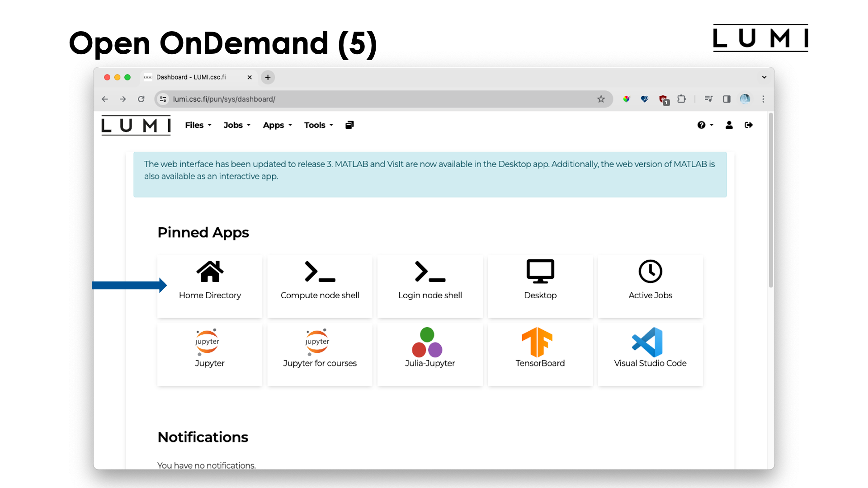Open the Chrome profile avatar

745,99
